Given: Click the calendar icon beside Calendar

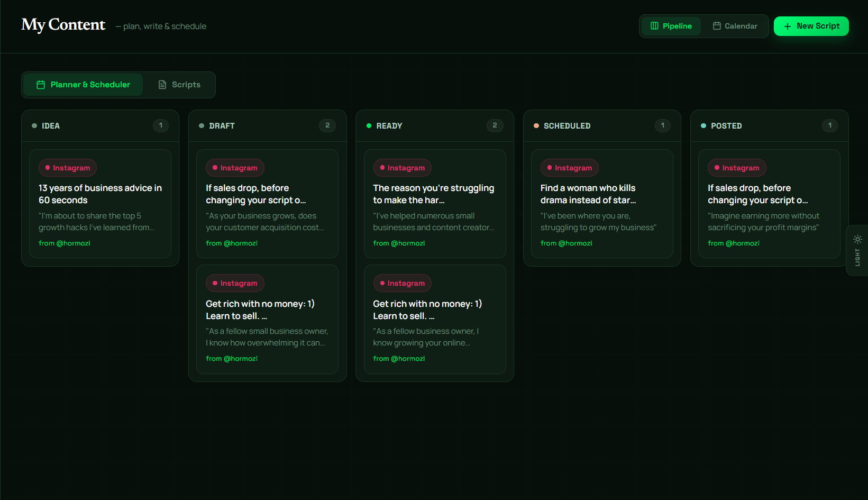Looking at the screenshot, I should (717, 26).
